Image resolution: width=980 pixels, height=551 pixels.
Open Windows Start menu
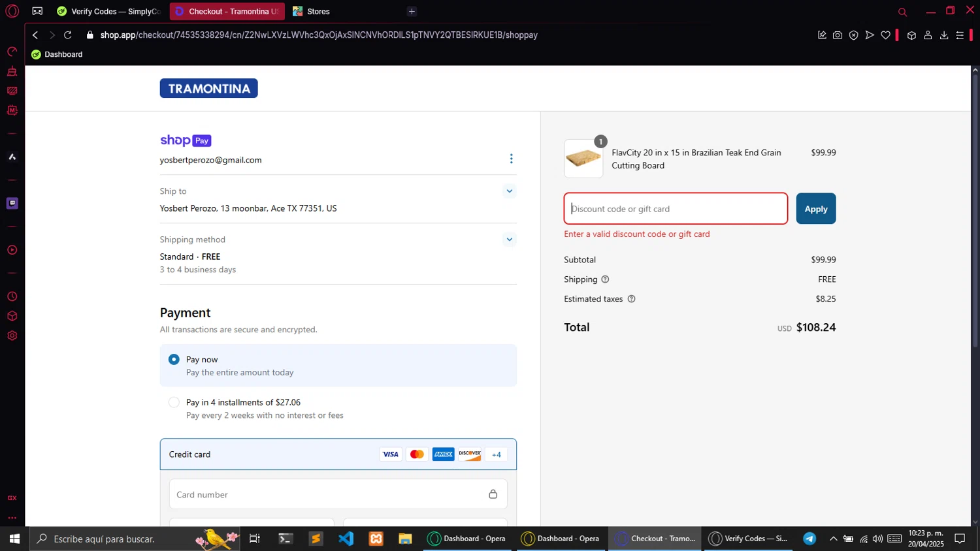(14, 539)
